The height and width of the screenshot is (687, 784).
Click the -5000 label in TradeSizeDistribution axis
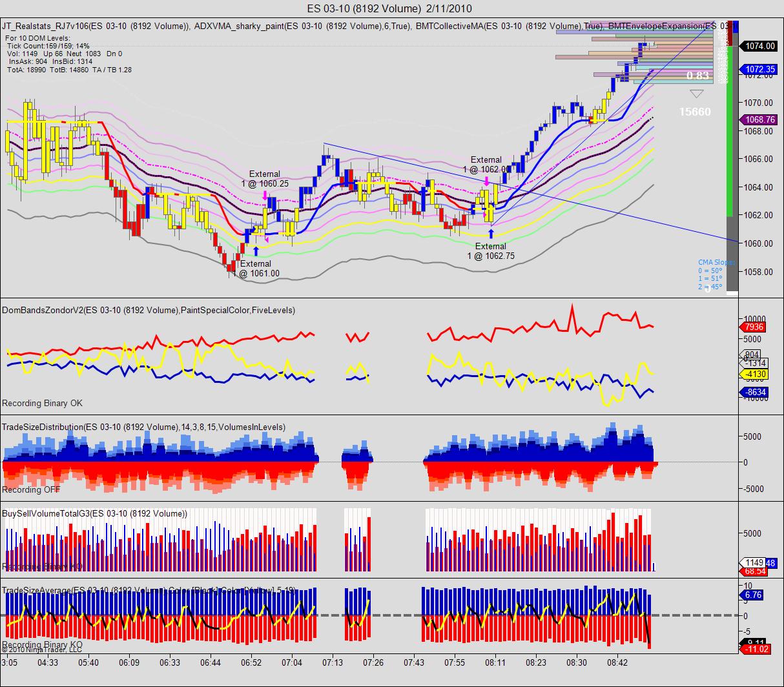pos(754,489)
